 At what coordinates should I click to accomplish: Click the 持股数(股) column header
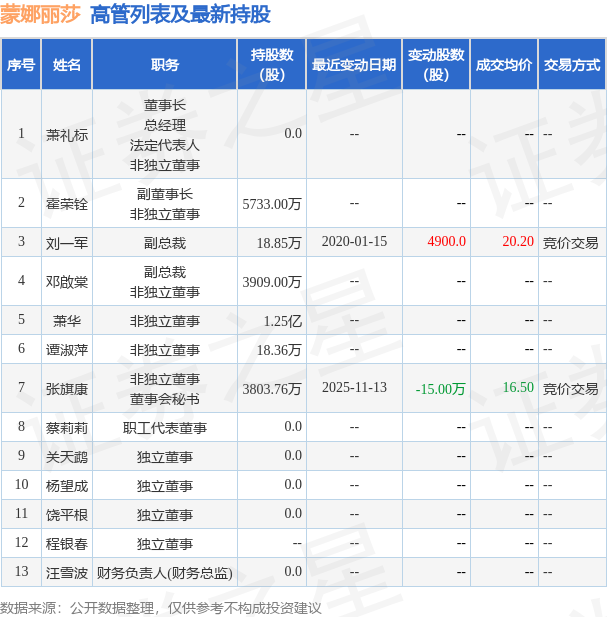tap(272, 65)
